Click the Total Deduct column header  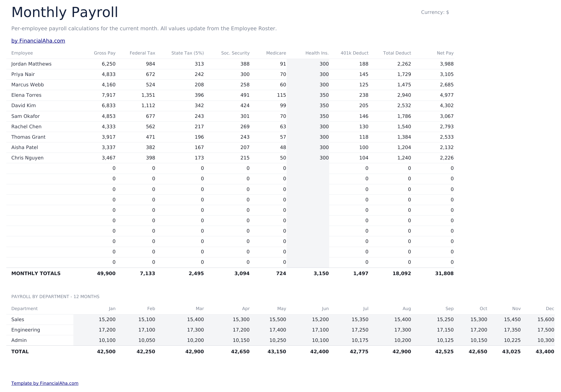click(397, 53)
